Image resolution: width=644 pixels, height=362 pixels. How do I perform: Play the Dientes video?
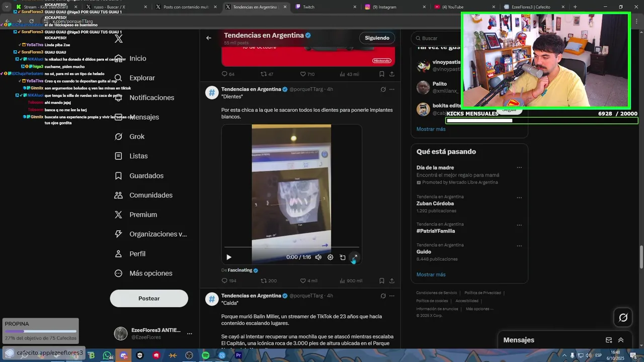tap(229, 257)
